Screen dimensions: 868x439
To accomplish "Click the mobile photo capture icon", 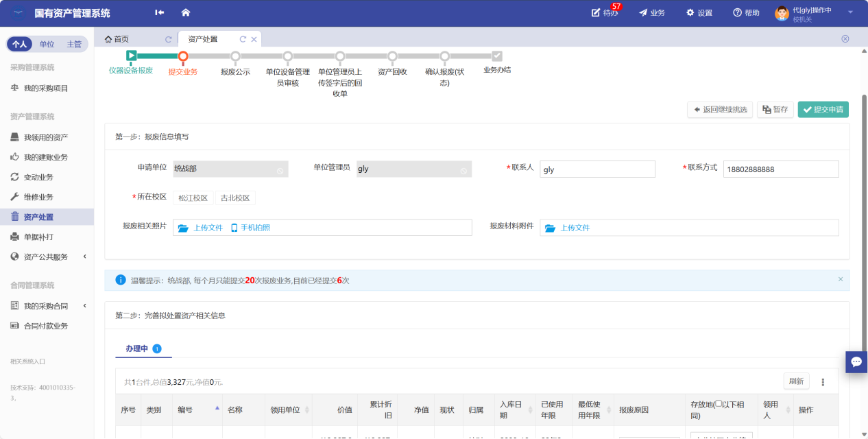I will click(x=234, y=228).
